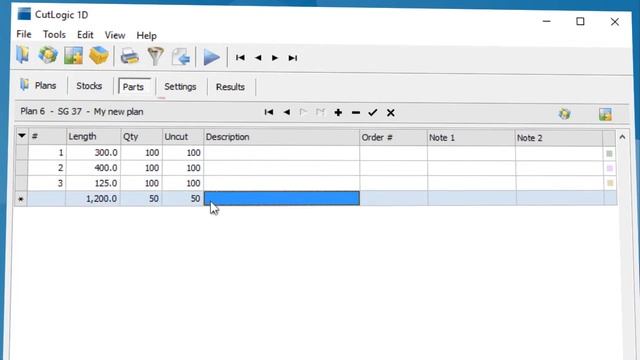640x360 pixels.
Task: Click the pink color swatch of part 2
Action: pyautogui.click(x=610, y=169)
